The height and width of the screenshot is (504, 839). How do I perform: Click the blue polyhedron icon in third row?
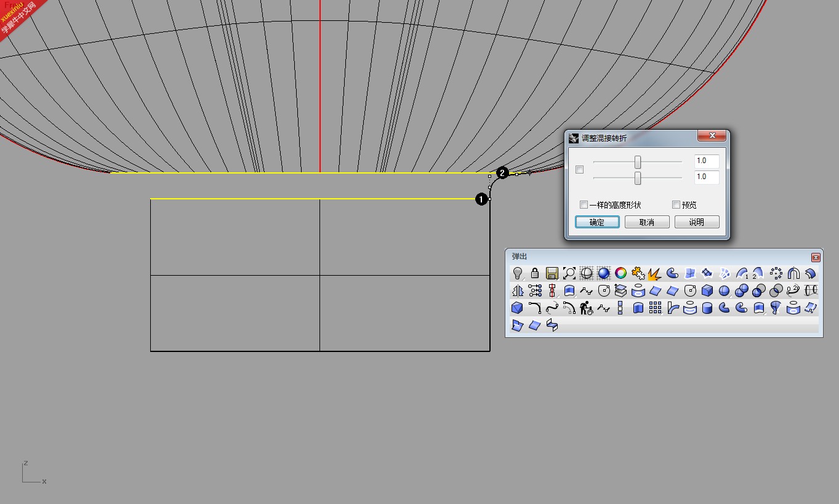[517, 308]
